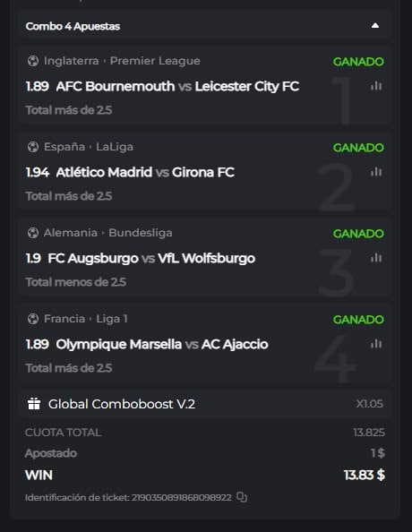The height and width of the screenshot is (532, 412).
Task: Click football icon next to Inglaterra
Action: click(x=33, y=61)
